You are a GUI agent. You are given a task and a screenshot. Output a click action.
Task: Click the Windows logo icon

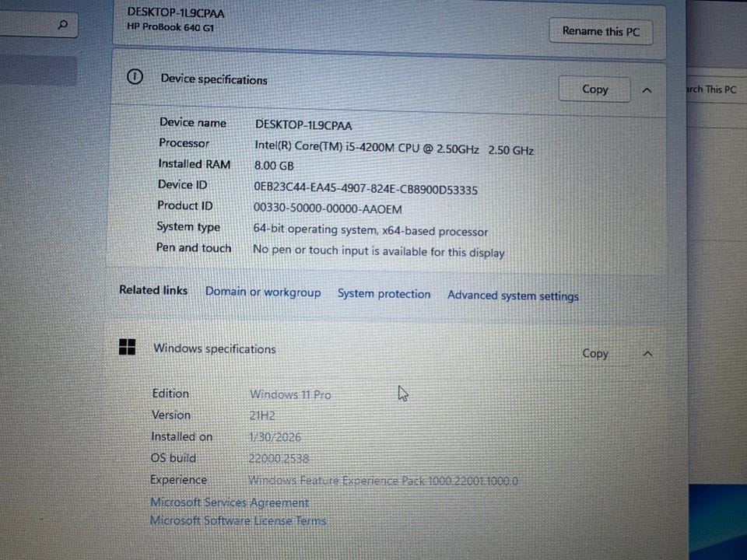pos(127,347)
